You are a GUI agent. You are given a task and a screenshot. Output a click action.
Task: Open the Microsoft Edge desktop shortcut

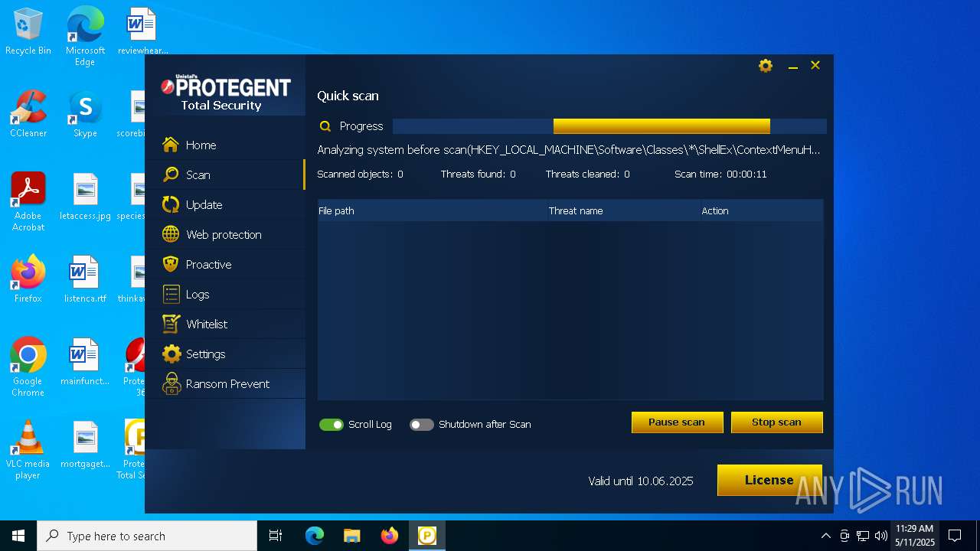[x=85, y=36]
